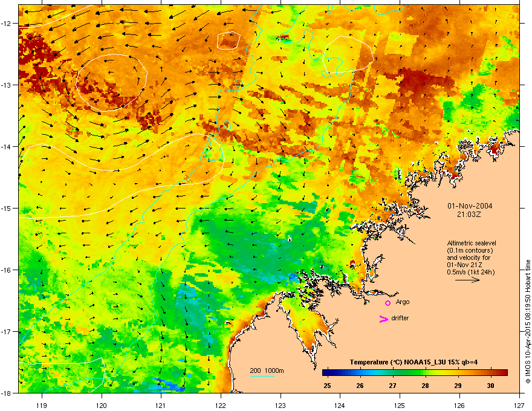Viewport: 532px width, 411px height.
Task: Click the longitude axis label '123'
Action: tap(281, 405)
